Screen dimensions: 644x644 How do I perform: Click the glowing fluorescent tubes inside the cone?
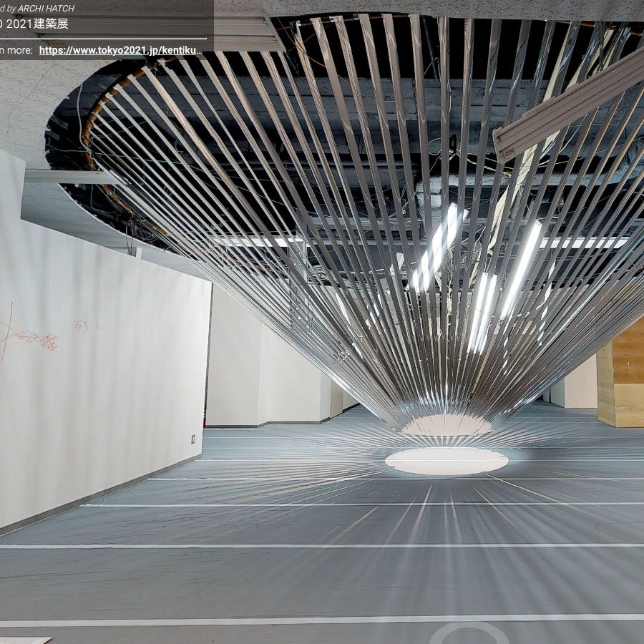(436, 247)
